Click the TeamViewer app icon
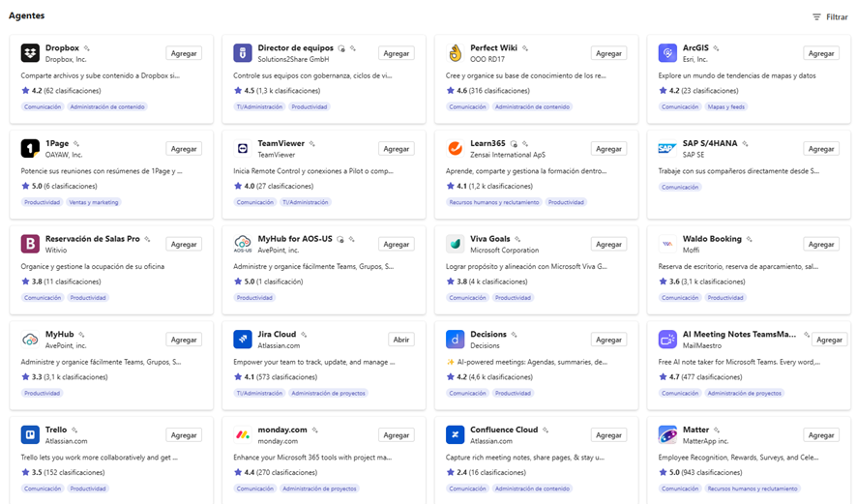 point(242,148)
